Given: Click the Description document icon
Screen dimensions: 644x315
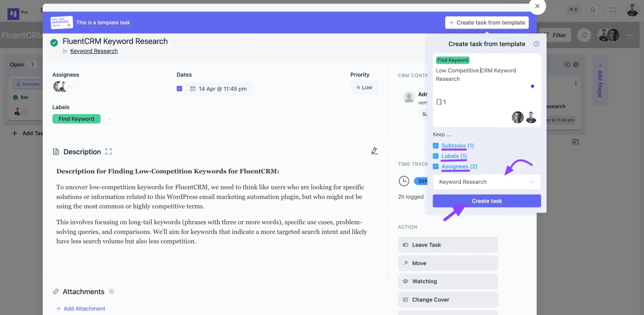Looking at the screenshot, I should 56,152.
